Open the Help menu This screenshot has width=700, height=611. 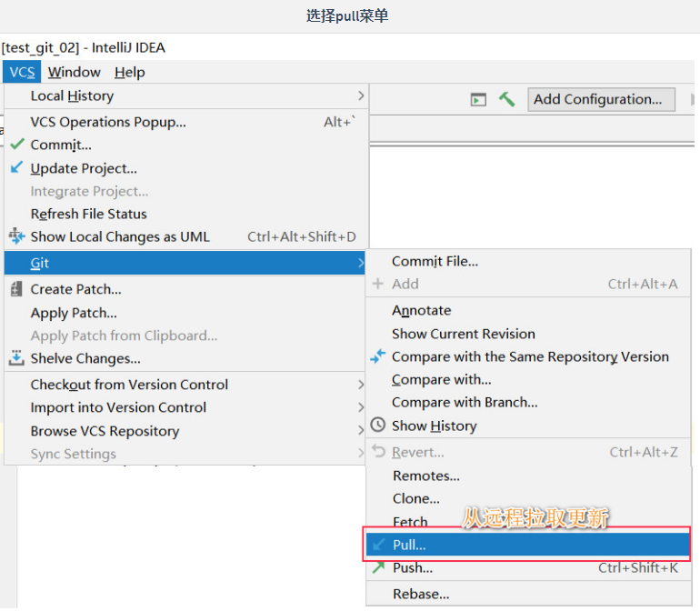129,72
